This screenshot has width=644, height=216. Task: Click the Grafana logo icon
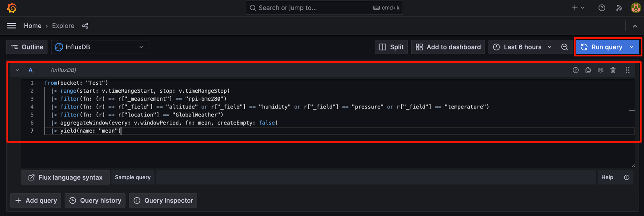[12, 8]
